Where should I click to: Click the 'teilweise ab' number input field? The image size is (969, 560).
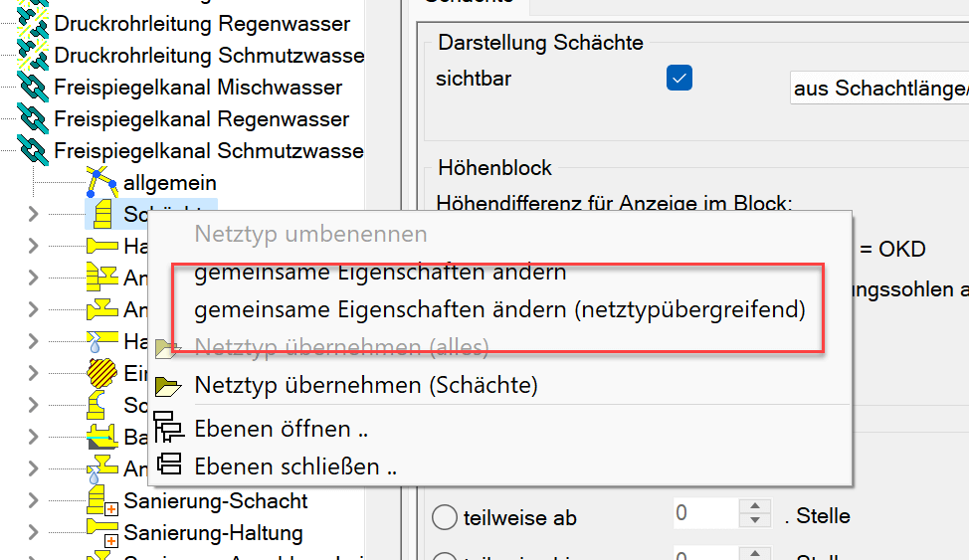pos(705,514)
